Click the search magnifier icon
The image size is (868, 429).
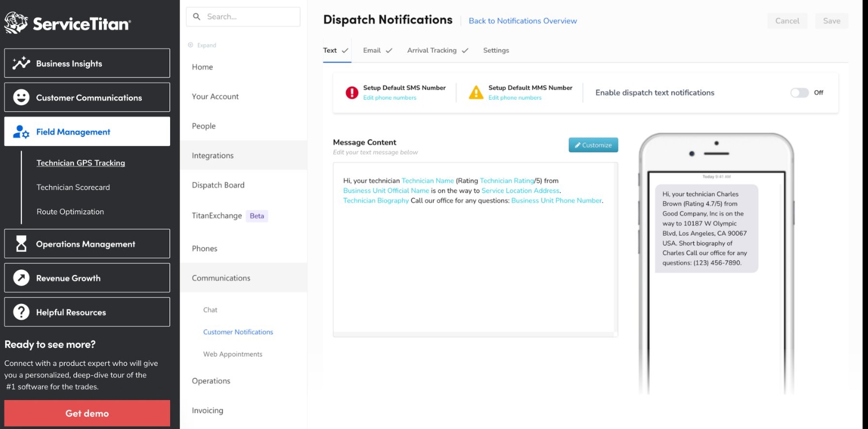(x=197, y=17)
